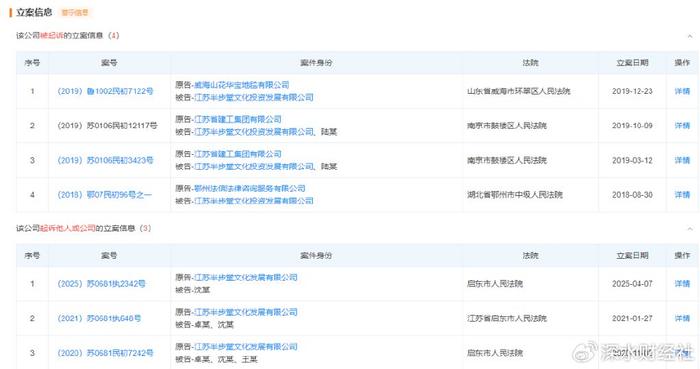700x369 pixels.
Task: Open case link (2018)鄂07民初96号之一
Action: [x=104, y=195]
